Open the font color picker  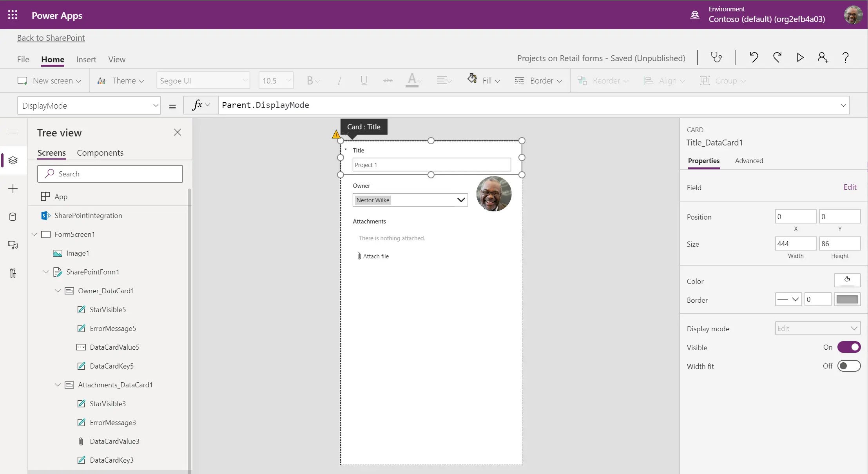pos(413,80)
